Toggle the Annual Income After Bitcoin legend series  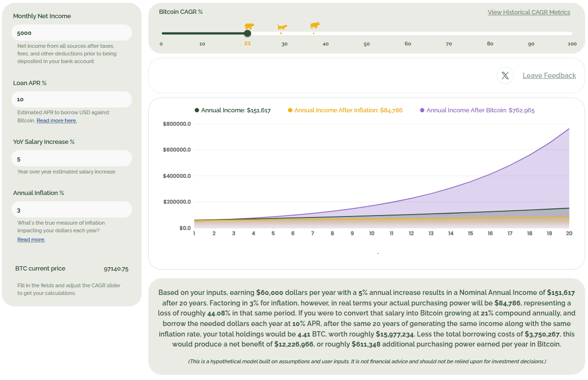[x=477, y=110]
